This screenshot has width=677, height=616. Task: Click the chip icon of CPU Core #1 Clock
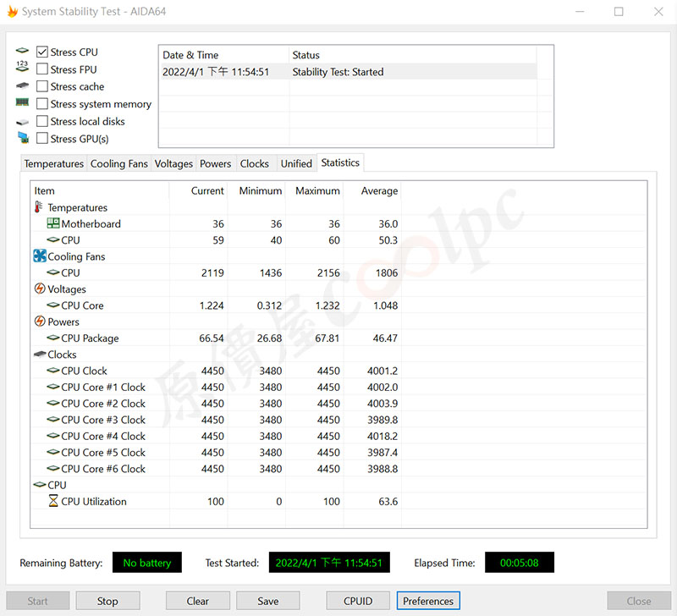click(x=53, y=387)
